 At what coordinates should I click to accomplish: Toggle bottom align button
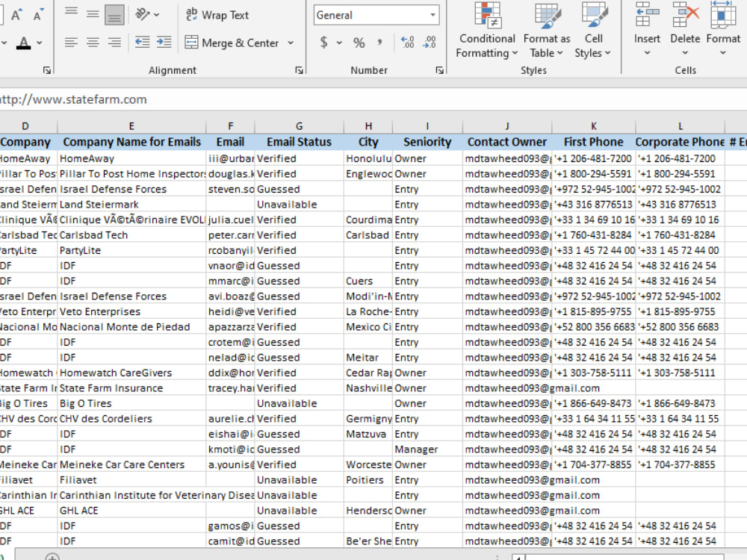(x=114, y=15)
